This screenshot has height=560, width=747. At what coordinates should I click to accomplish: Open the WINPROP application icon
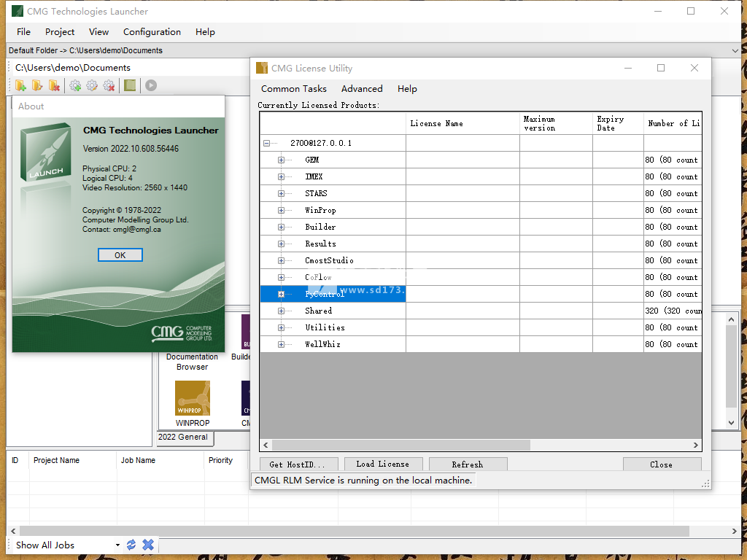click(193, 398)
